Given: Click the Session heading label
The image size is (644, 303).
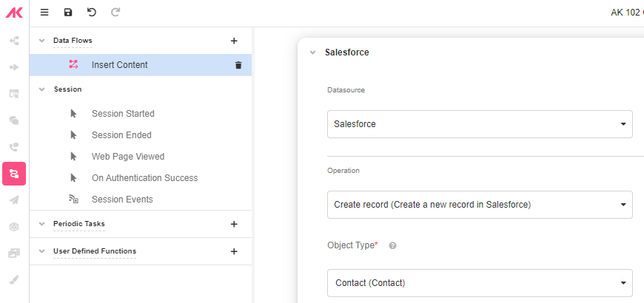Looking at the screenshot, I should click(68, 89).
